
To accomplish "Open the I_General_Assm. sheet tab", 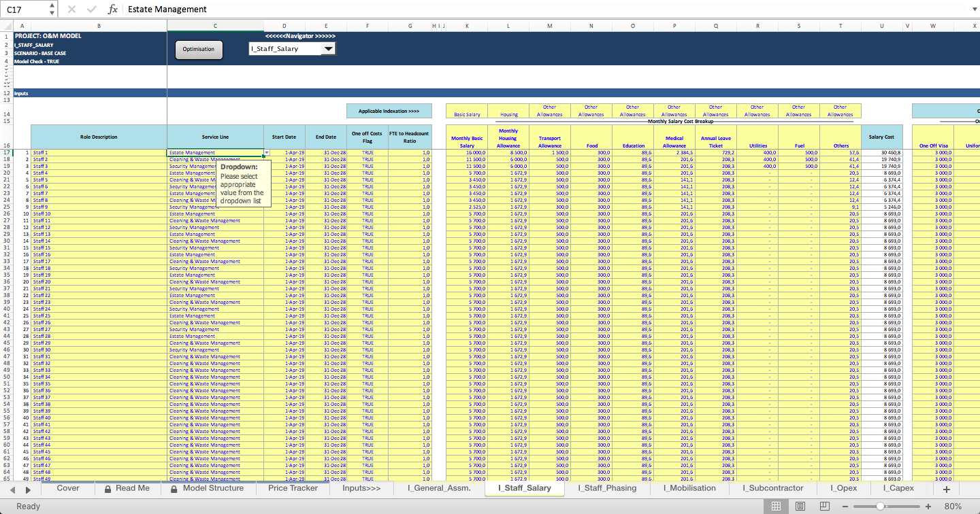I will [x=439, y=488].
